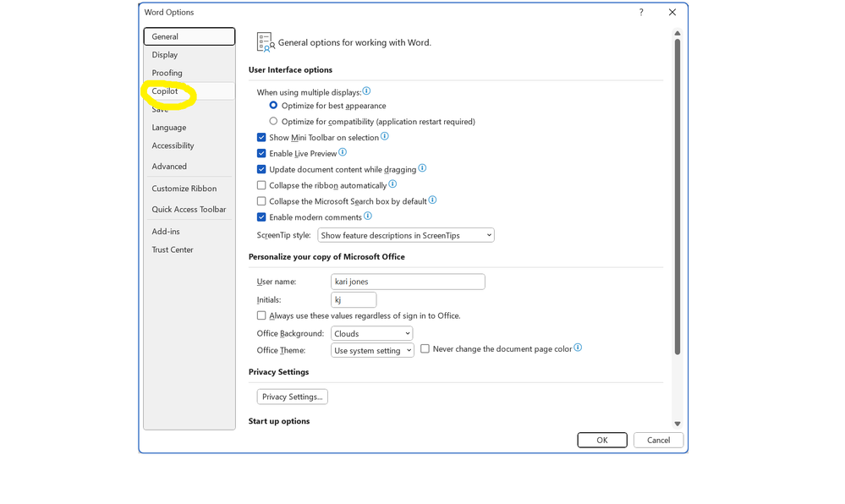Click the Initials input field

click(x=354, y=299)
